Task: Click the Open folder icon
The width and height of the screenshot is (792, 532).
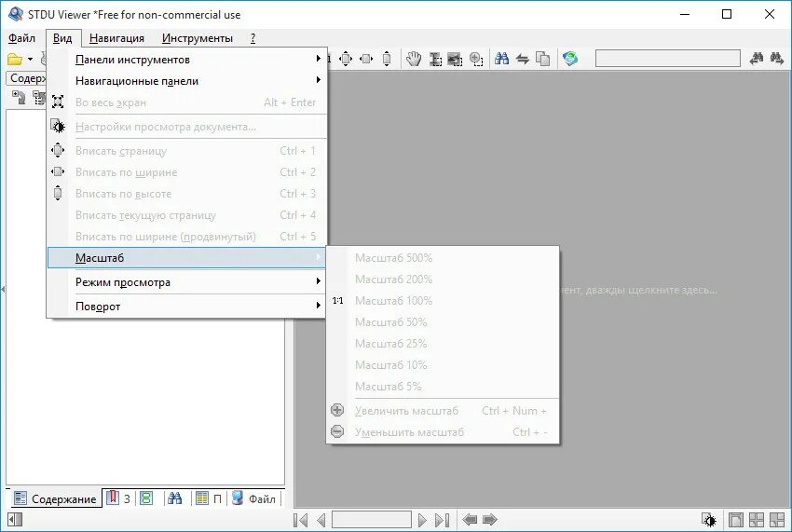Action: (x=15, y=60)
